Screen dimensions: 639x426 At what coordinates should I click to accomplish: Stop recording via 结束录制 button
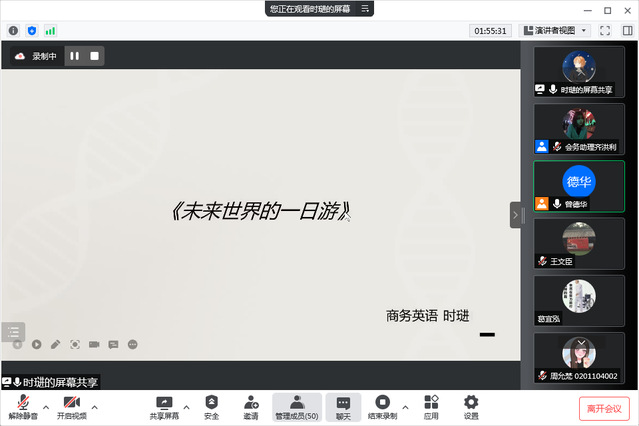click(x=381, y=403)
